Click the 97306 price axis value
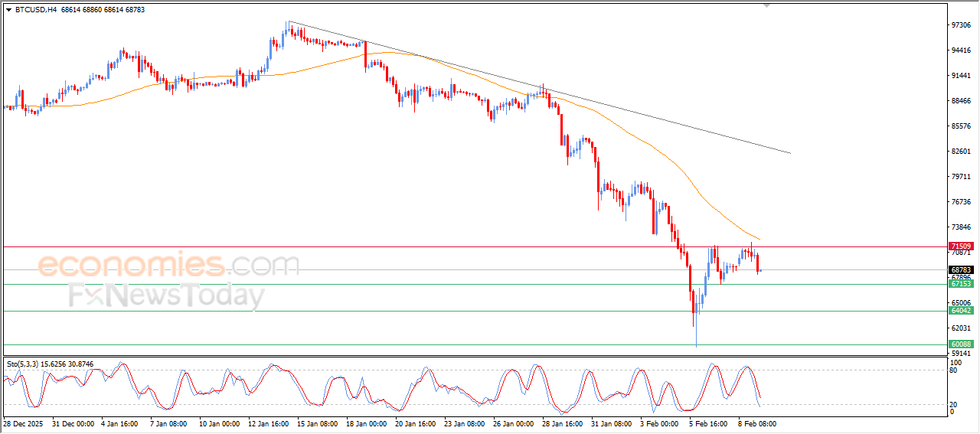 (960, 24)
